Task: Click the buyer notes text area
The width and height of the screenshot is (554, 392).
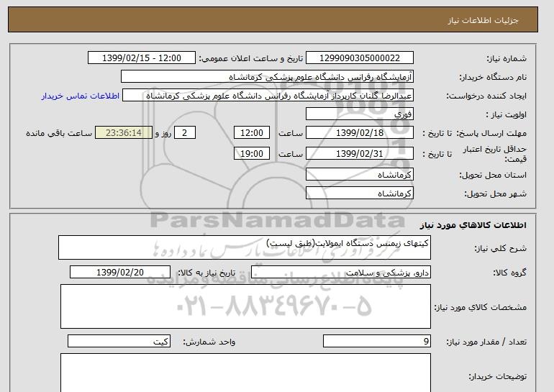Action: coord(245,373)
